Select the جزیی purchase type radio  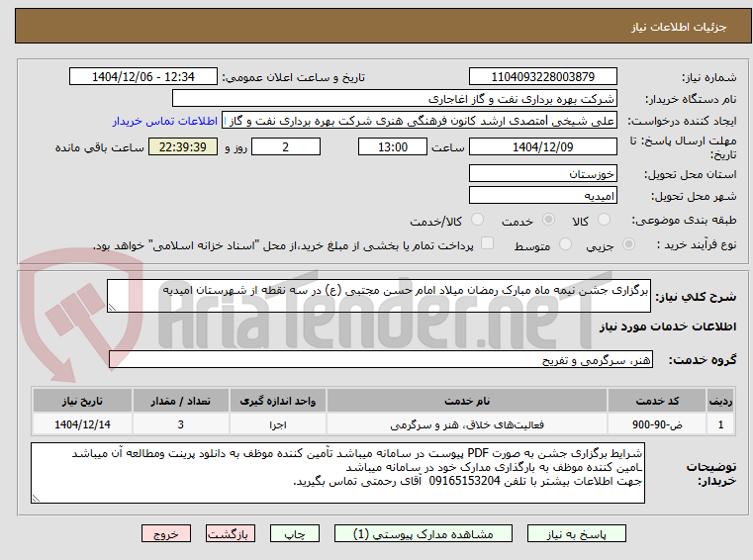pyautogui.click(x=628, y=244)
